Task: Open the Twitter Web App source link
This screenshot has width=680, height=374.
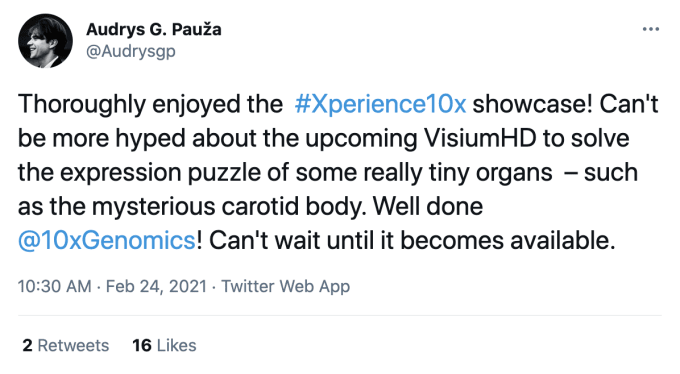Action: [285, 286]
